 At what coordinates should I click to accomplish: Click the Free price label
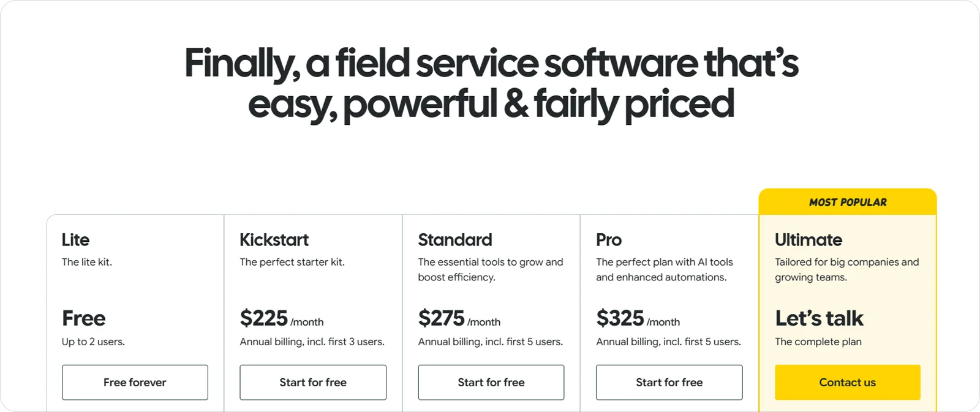pos(84,318)
